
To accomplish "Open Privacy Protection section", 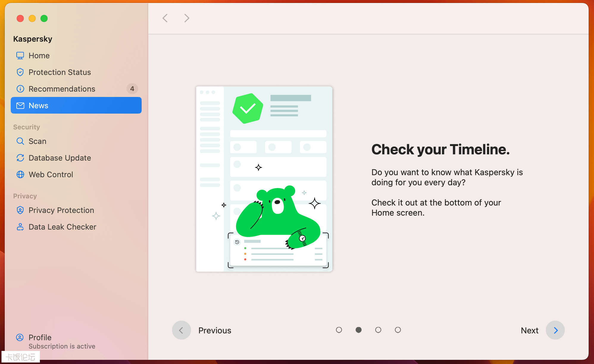I will 76,210.
